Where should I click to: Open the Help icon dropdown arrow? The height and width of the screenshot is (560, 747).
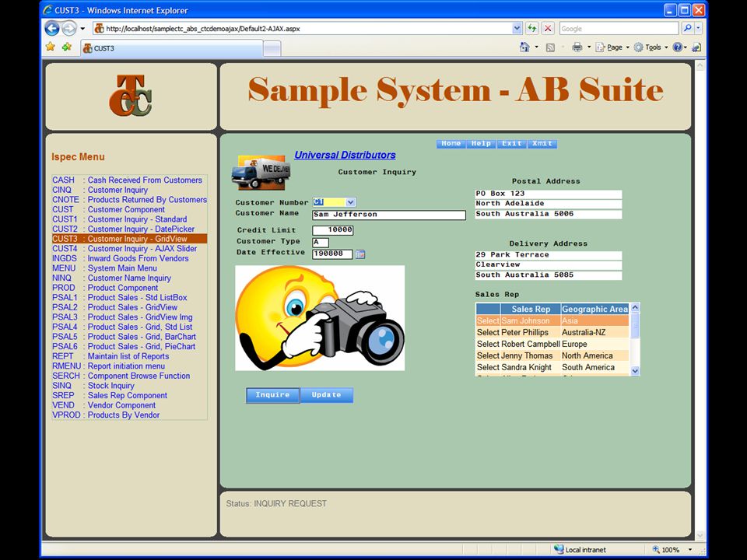[685, 47]
